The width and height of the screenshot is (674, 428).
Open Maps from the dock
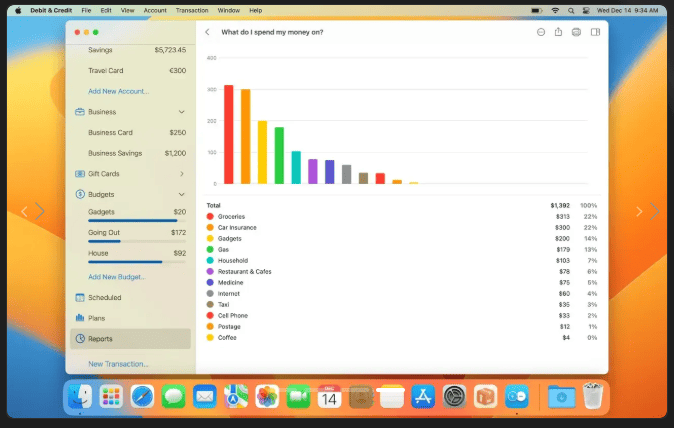pyautogui.click(x=236, y=396)
